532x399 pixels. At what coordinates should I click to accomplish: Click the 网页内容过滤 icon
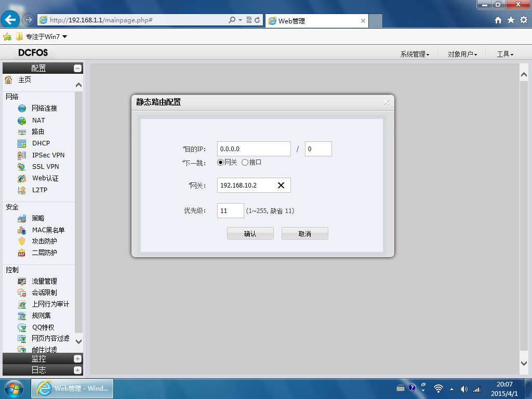[x=22, y=339]
